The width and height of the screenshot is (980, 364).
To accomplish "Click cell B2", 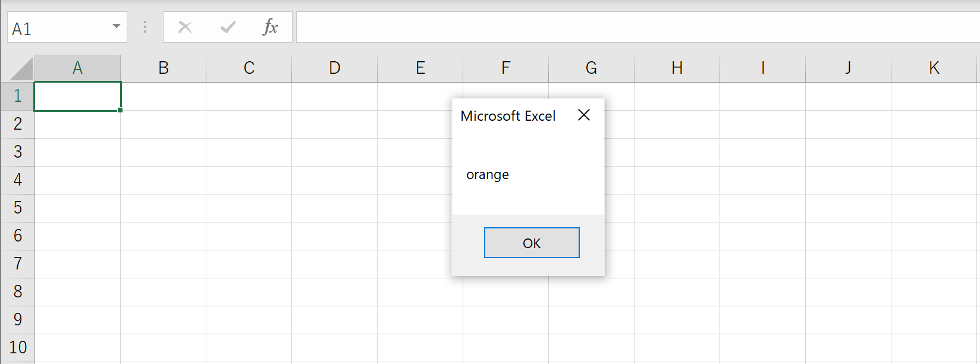I will 164,124.
